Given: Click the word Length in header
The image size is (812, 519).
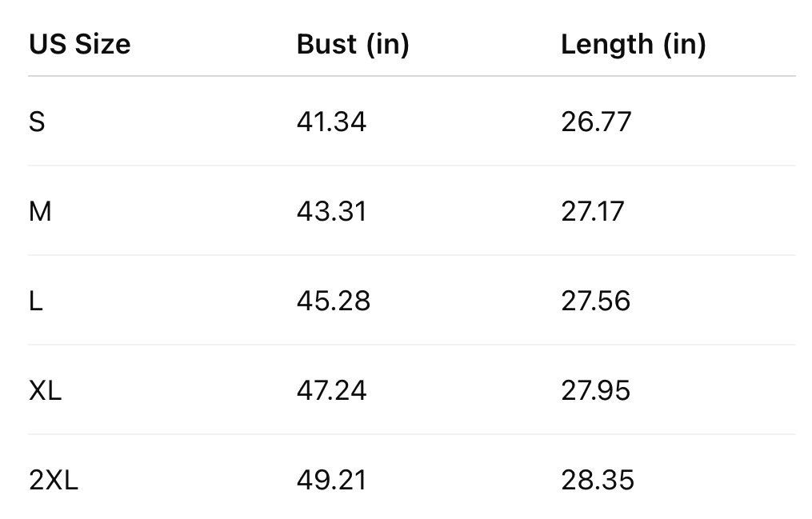Looking at the screenshot, I should tap(606, 44).
